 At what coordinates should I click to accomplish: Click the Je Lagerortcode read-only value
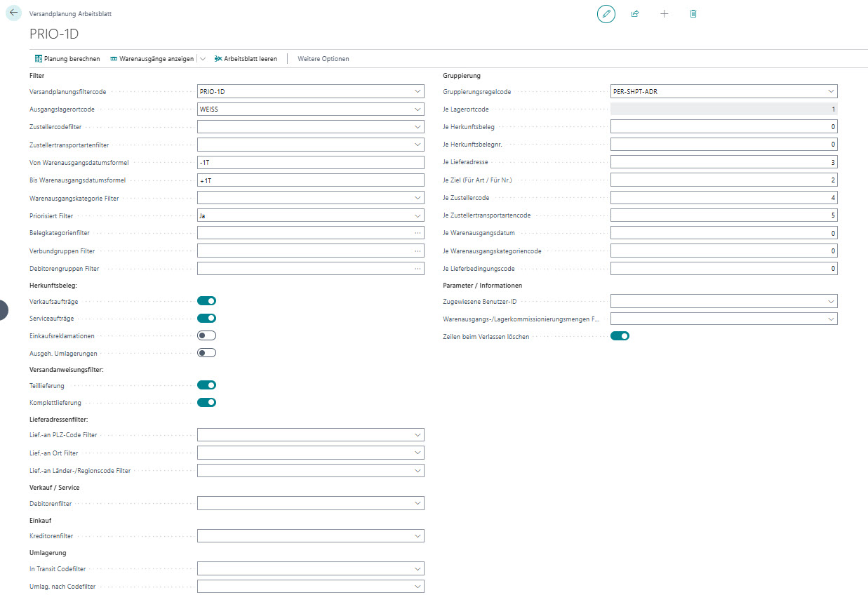click(724, 109)
